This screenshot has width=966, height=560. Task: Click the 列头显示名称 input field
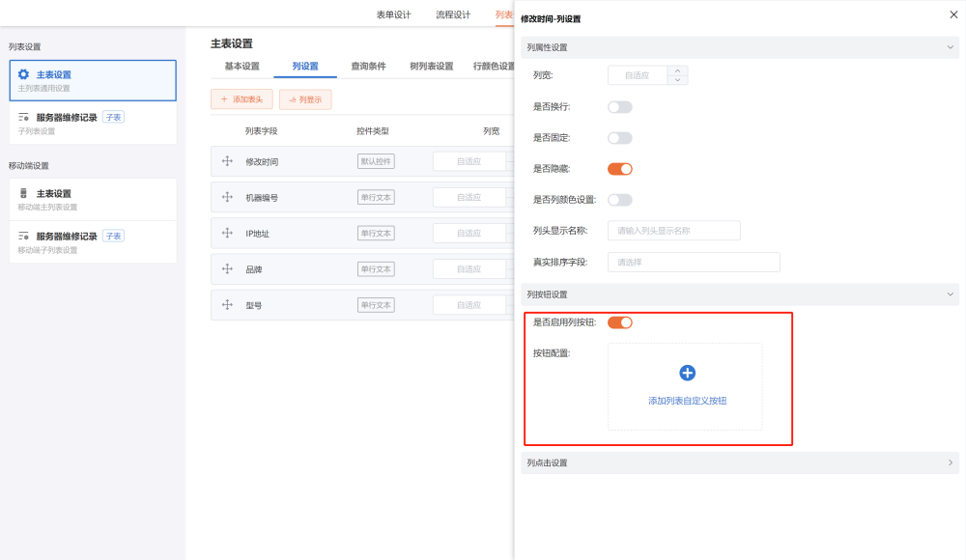tap(673, 231)
